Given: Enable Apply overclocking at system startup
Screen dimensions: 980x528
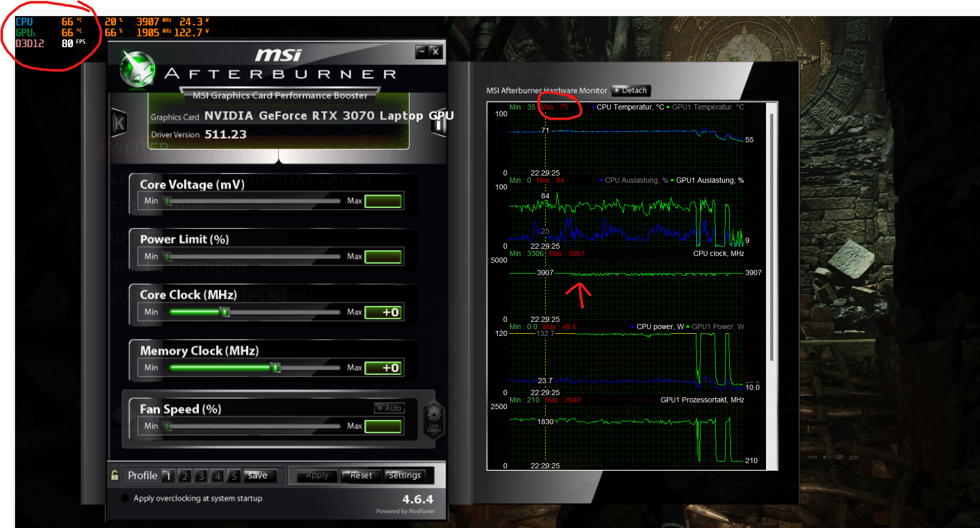Looking at the screenshot, I should [x=125, y=498].
